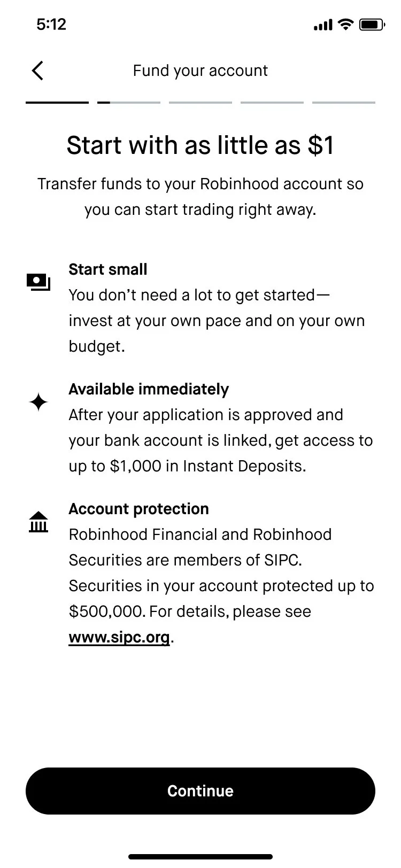The width and height of the screenshot is (401, 868).
Task: Open the www.sipc.org link
Action: coord(119,637)
